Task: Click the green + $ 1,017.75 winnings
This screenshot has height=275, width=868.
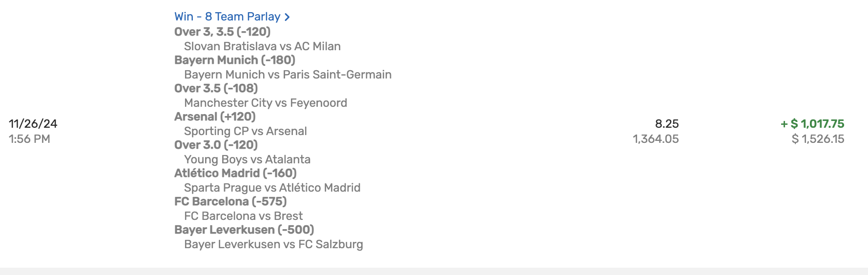Action: click(x=812, y=124)
